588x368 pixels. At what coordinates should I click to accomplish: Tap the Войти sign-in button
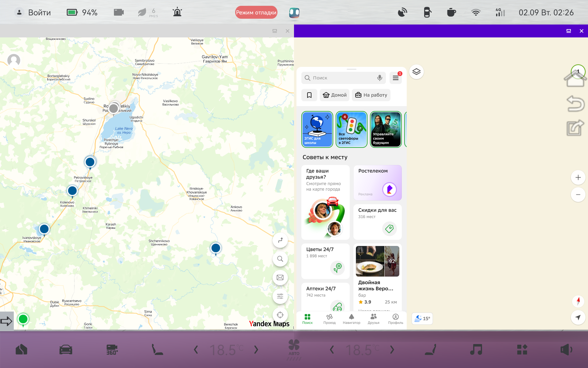[33, 13]
